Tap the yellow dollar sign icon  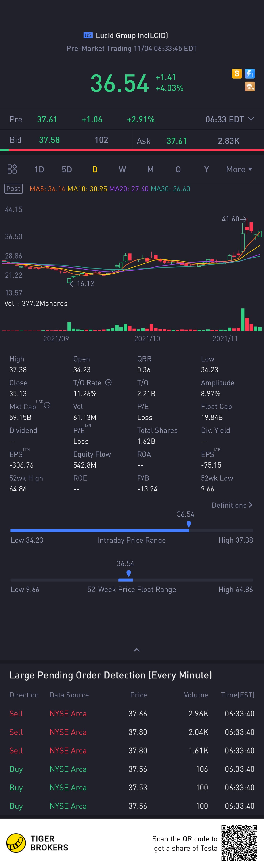(237, 73)
